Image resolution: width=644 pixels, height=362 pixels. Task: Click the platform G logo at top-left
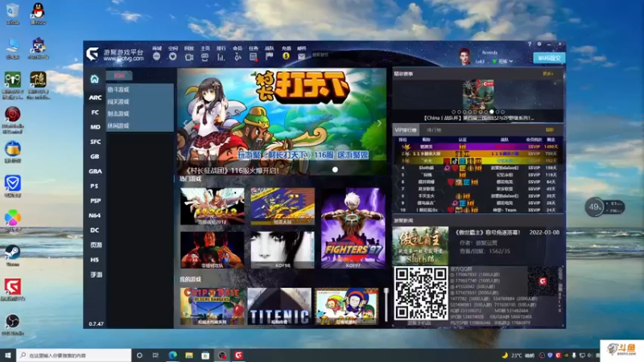click(x=92, y=54)
